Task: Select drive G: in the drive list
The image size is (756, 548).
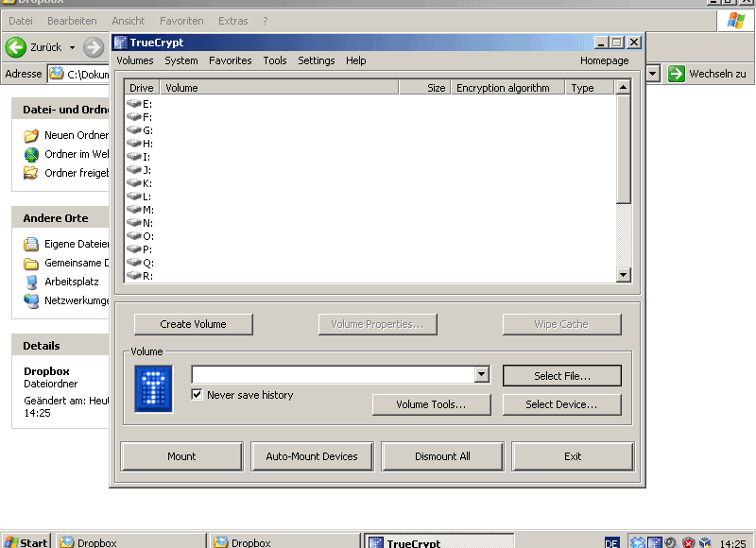Action: pos(139,130)
